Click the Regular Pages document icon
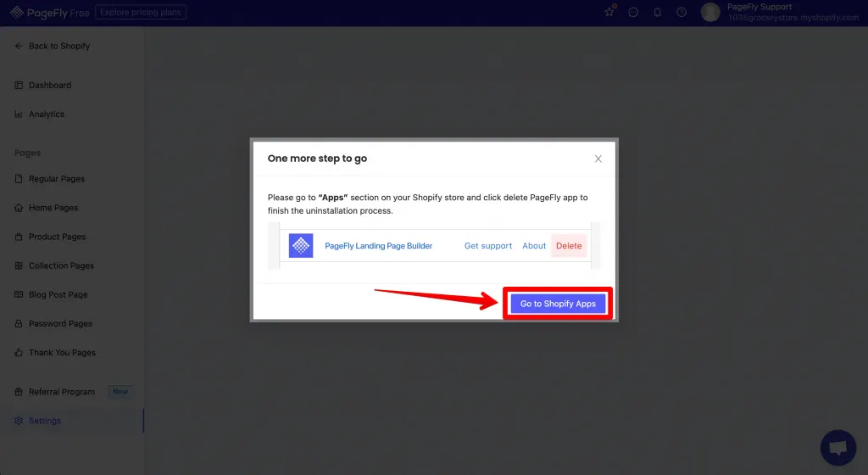The width and height of the screenshot is (868, 475). [x=19, y=179]
